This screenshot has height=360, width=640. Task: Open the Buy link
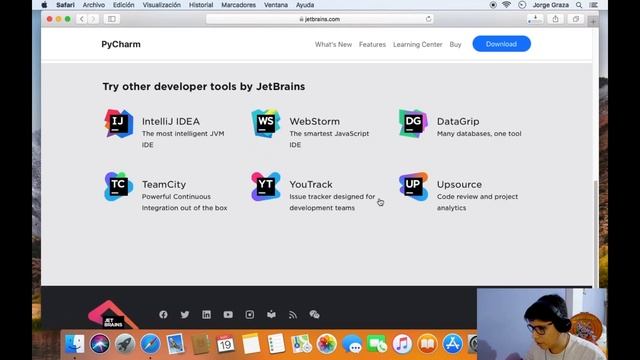pyautogui.click(x=456, y=44)
